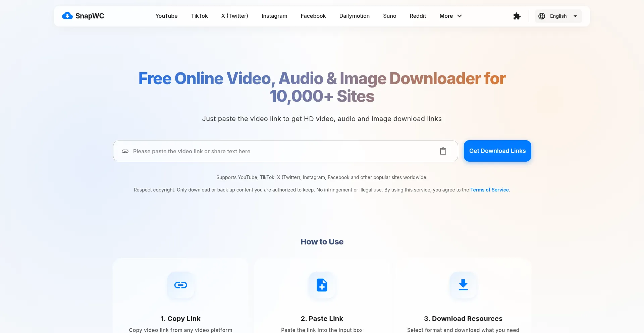Click the "2. Paste Link" heading
This screenshot has width=644, height=333.
322,319
